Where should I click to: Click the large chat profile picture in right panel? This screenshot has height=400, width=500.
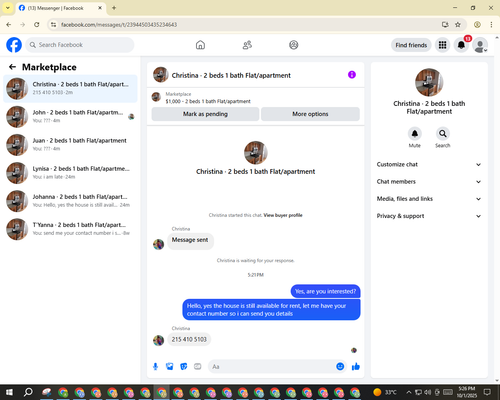(x=429, y=83)
